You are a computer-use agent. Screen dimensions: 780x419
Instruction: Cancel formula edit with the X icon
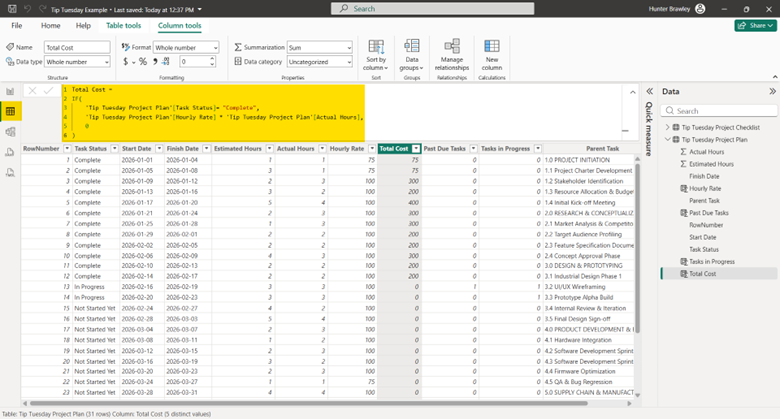33,90
